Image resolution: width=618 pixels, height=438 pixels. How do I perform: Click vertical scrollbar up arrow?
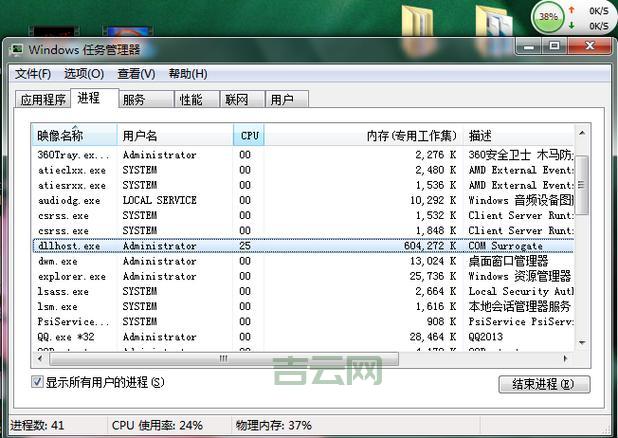pos(582,133)
